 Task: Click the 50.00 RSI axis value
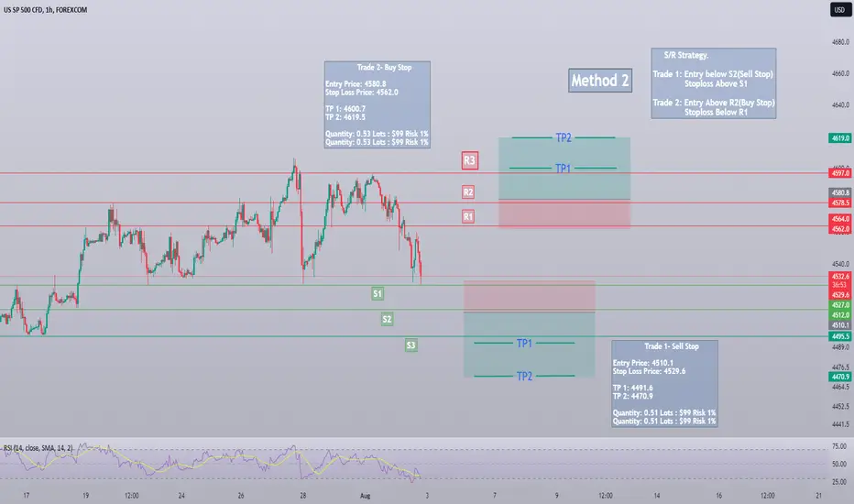pos(839,465)
